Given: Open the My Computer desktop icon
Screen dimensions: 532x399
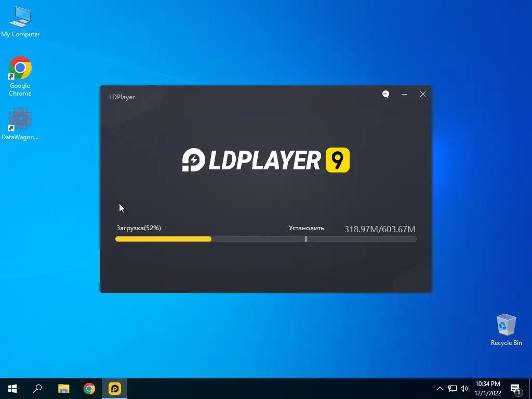Looking at the screenshot, I should (20, 22).
